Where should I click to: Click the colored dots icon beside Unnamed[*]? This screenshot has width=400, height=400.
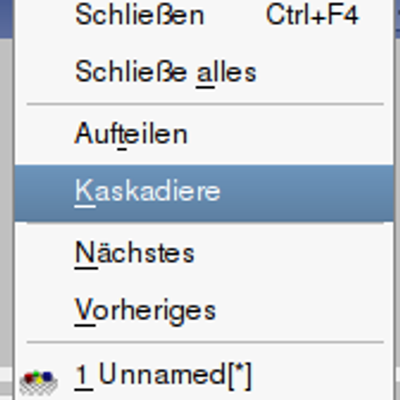click(x=39, y=382)
